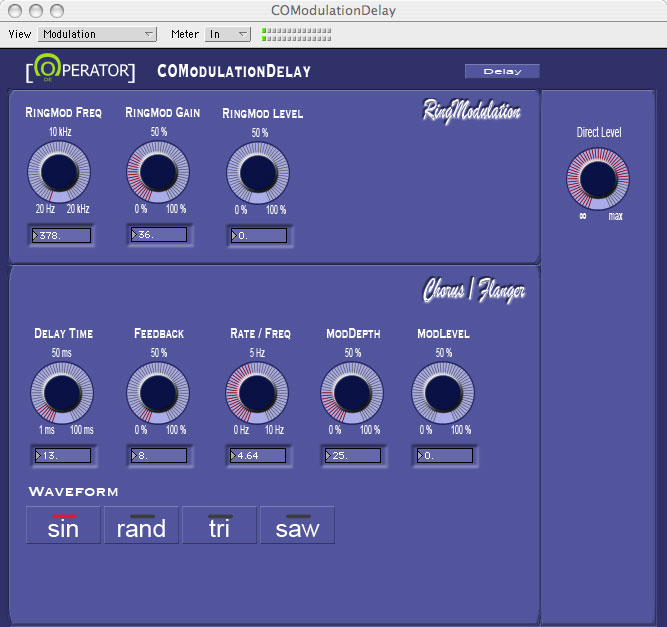Click the infinity symbol under Direct Level
The width and height of the screenshot is (667, 627).
pos(583,216)
